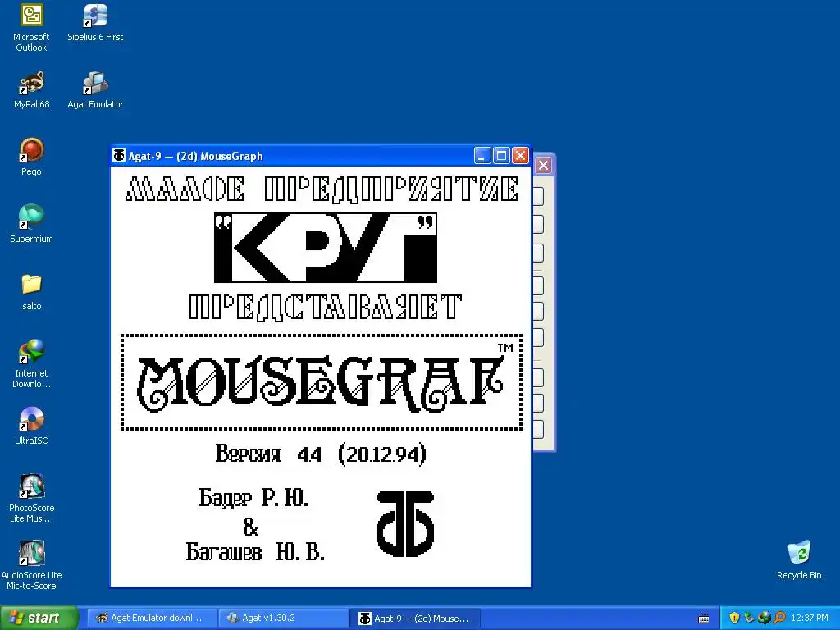The image size is (840, 630).
Task: Select the PhotoScore Lite desktop icon
Action: coord(32,498)
